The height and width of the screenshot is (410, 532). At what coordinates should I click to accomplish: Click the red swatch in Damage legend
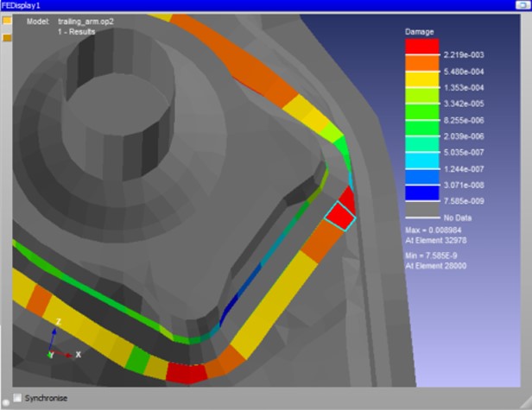pos(422,47)
